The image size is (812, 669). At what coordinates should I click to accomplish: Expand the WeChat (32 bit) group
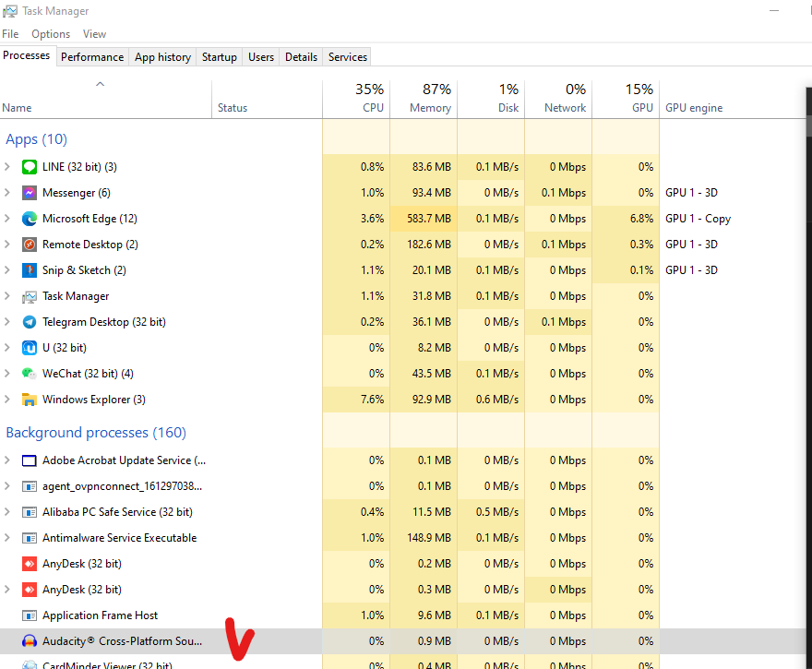pyautogui.click(x=7, y=374)
